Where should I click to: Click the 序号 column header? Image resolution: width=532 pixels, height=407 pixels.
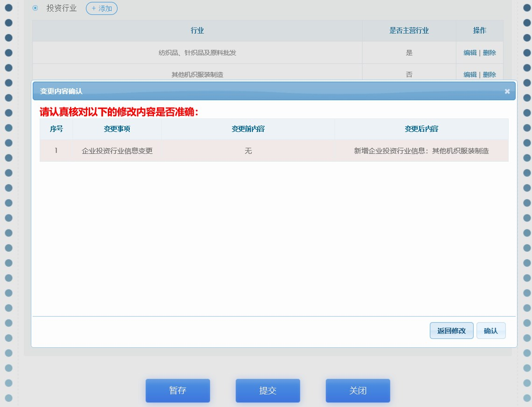tap(56, 129)
